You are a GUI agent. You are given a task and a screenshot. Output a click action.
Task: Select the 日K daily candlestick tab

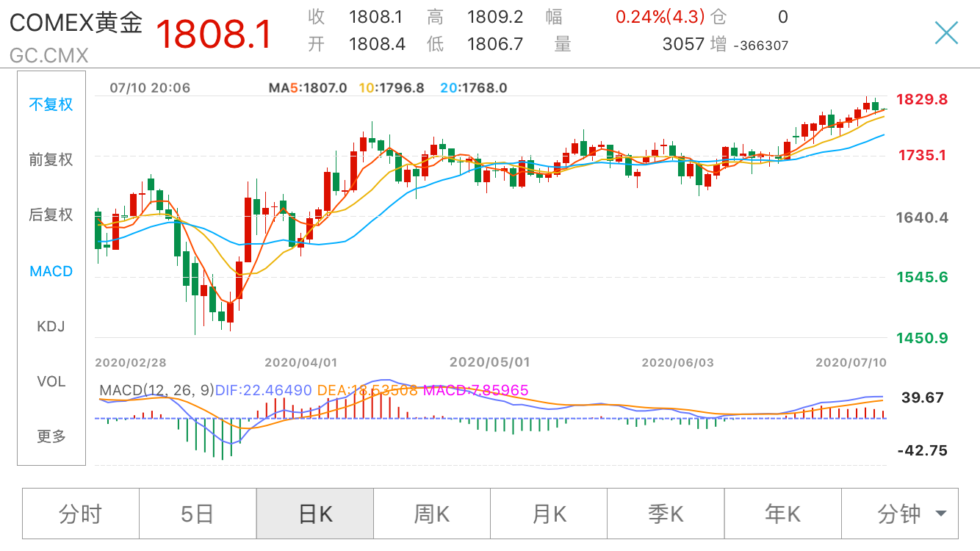coord(315,514)
